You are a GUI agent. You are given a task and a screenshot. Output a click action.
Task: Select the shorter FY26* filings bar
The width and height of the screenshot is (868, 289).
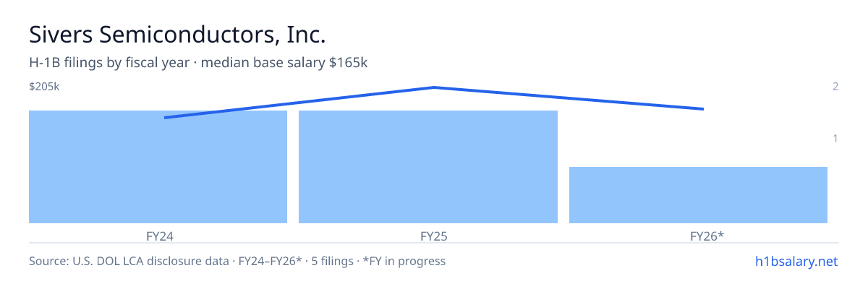click(x=698, y=195)
